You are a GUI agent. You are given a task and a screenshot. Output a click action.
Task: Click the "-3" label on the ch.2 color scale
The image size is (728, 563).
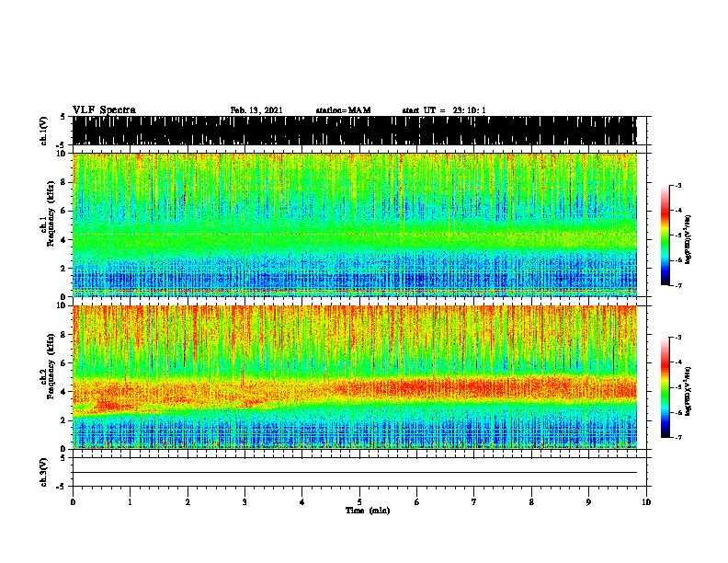pyautogui.click(x=678, y=338)
